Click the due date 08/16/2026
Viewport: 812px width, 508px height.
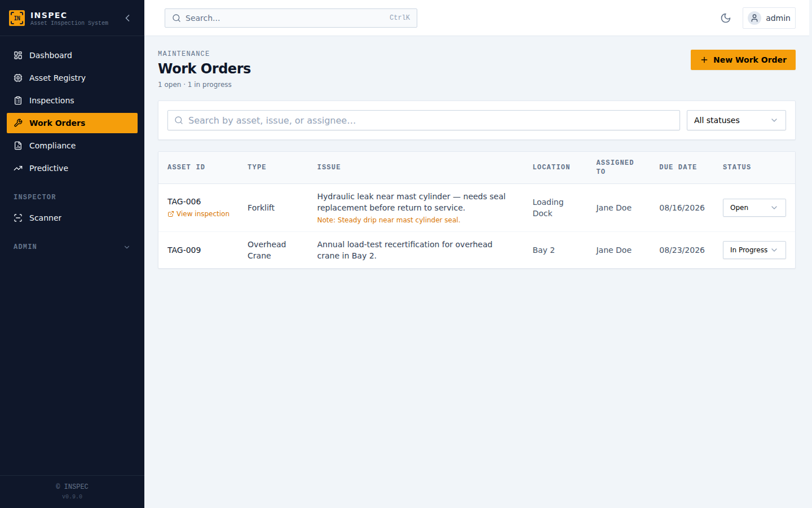point(682,208)
